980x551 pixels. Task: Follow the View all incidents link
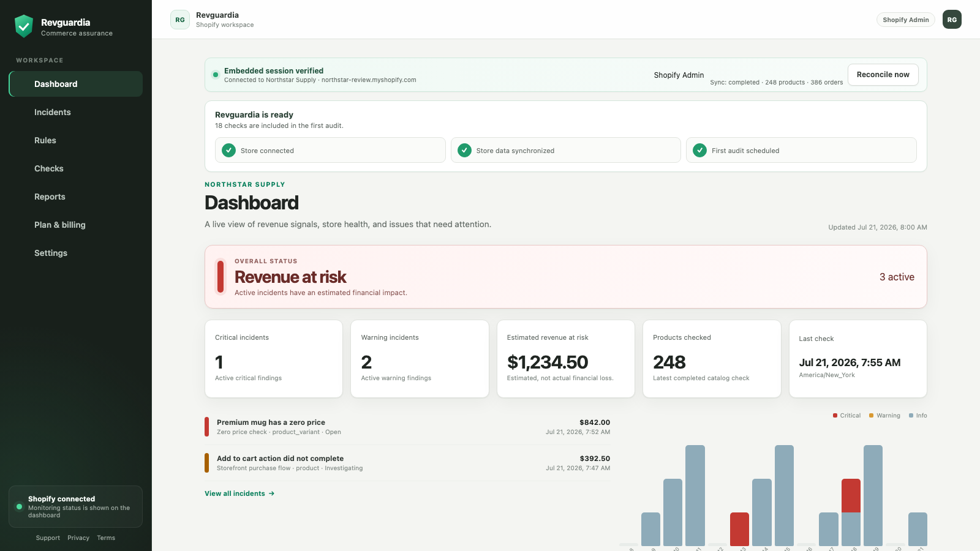click(239, 493)
